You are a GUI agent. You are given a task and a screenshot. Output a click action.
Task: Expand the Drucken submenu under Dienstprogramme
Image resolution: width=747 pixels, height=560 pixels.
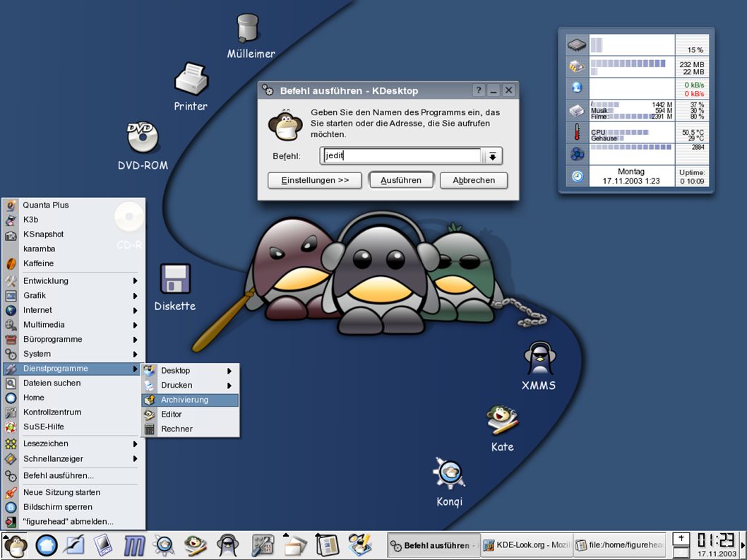click(190, 385)
